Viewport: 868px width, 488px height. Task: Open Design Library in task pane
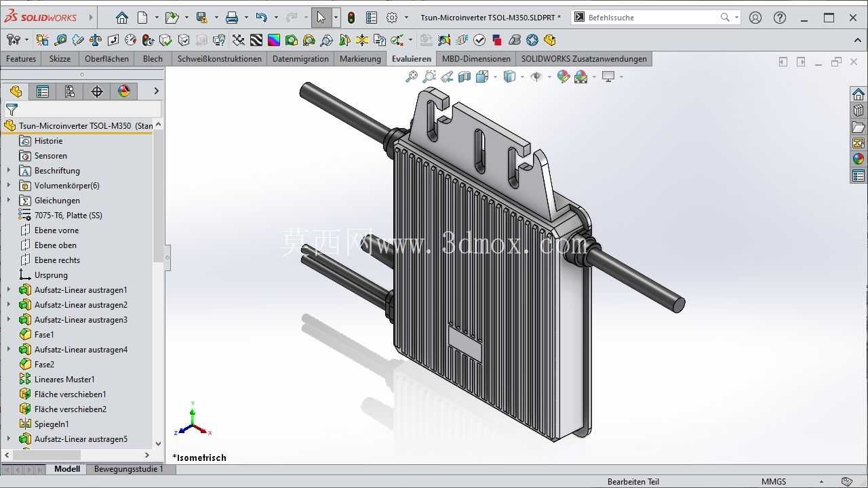(x=859, y=110)
